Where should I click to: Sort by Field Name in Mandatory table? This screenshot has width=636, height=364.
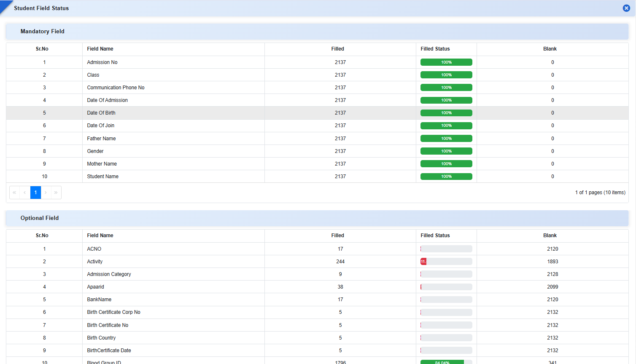(x=100, y=49)
